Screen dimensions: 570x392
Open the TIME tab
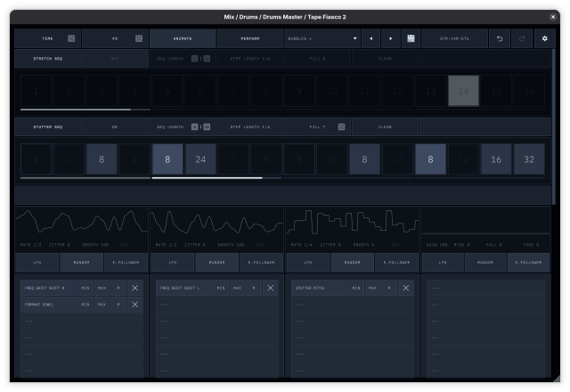coord(47,38)
